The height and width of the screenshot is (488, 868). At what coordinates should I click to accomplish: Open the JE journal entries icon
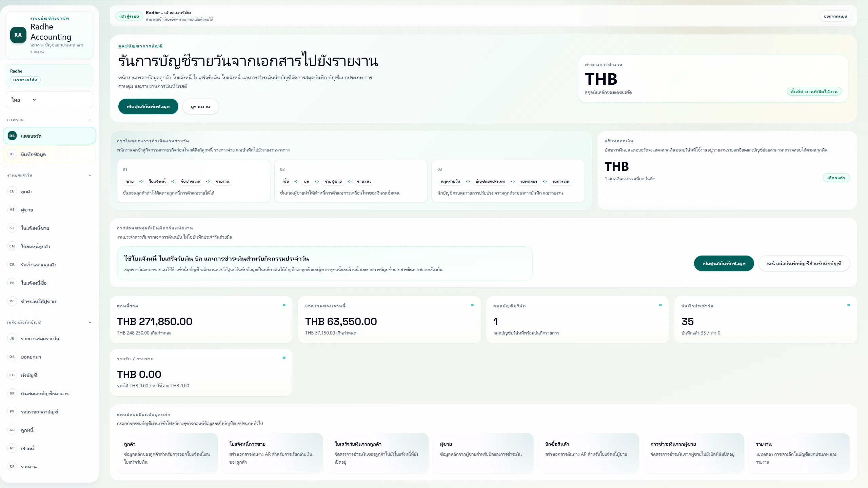(x=12, y=339)
